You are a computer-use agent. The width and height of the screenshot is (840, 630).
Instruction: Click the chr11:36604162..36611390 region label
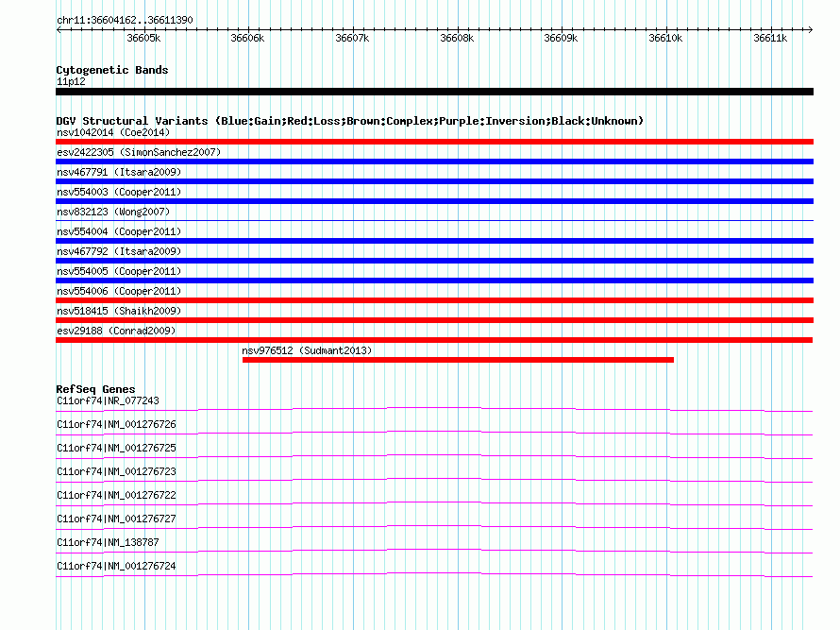(x=125, y=20)
